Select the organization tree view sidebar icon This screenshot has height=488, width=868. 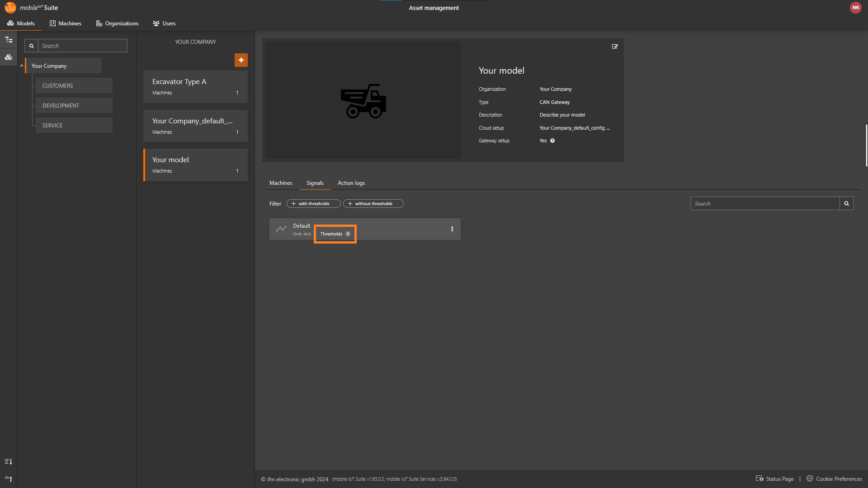point(9,40)
